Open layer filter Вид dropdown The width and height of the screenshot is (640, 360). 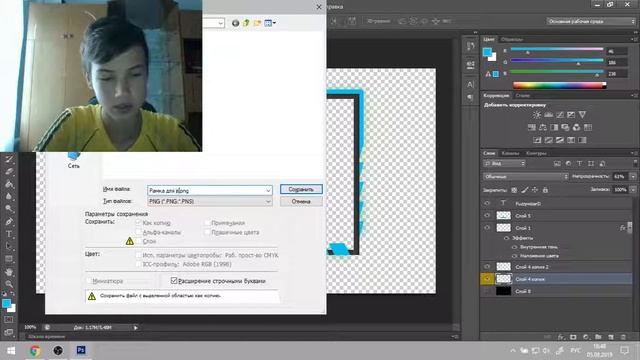(504, 163)
